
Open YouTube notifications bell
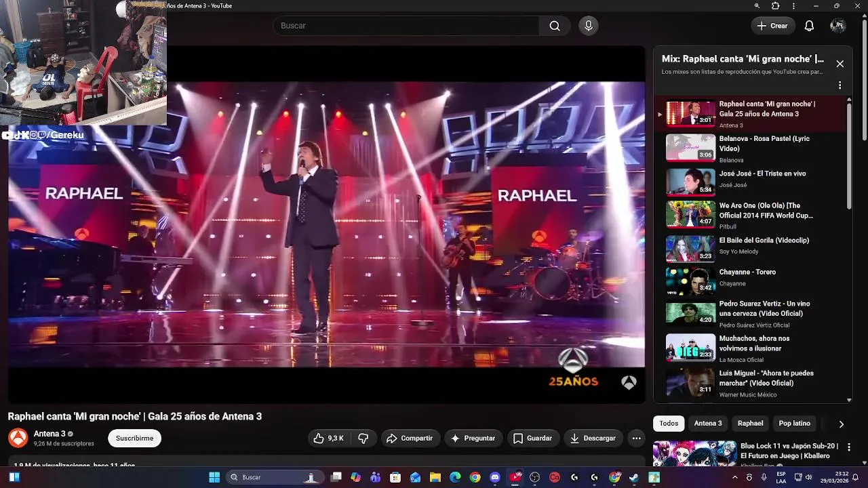tap(809, 26)
